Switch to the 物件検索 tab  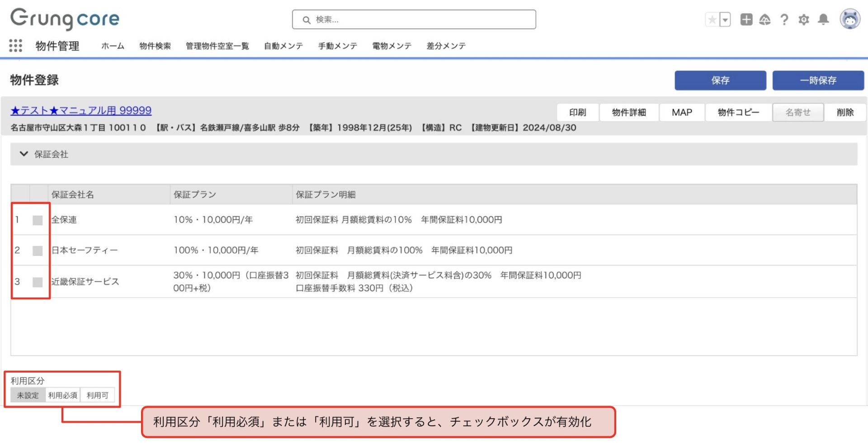(x=155, y=46)
